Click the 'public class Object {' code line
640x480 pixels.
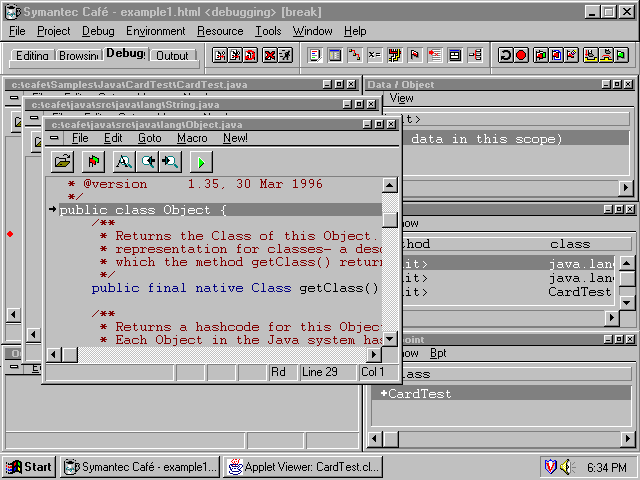pos(220,210)
